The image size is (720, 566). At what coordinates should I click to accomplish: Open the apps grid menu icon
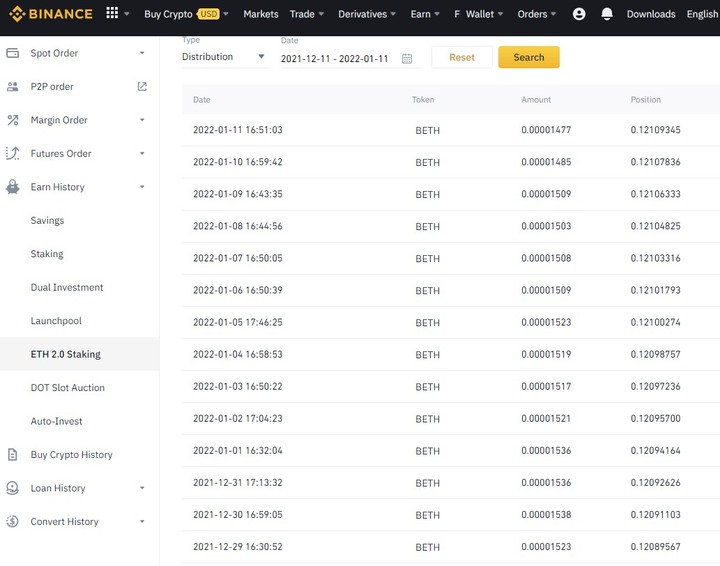pyautogui.click(x=112, y=13)
